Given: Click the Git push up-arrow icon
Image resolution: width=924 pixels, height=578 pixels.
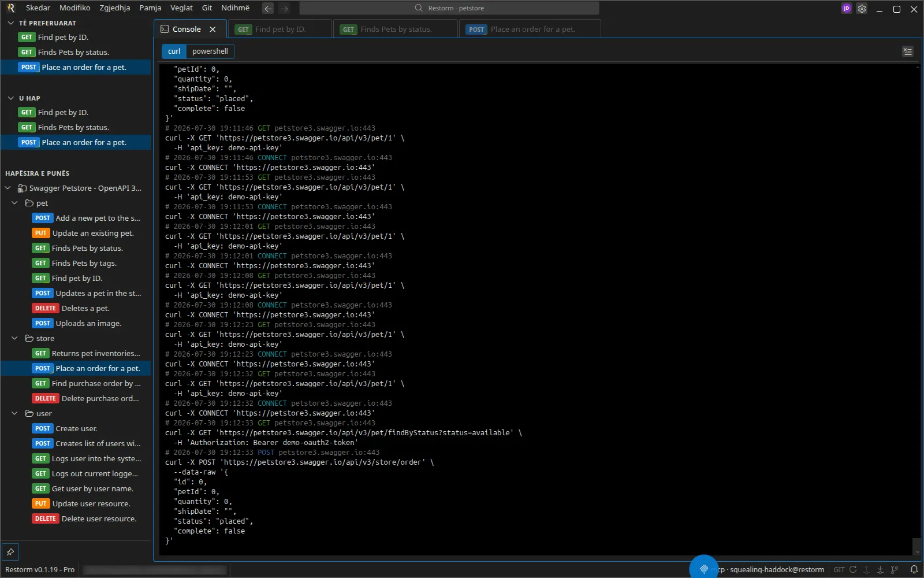Looking at the screenshot, I should pos(866,569).
